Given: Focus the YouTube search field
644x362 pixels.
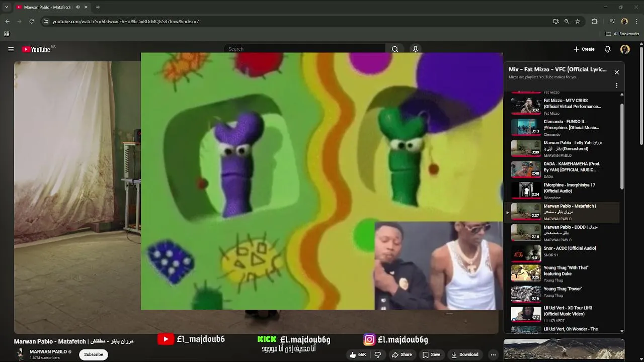Looking at the screenshot, I should [x=305, y=49].
